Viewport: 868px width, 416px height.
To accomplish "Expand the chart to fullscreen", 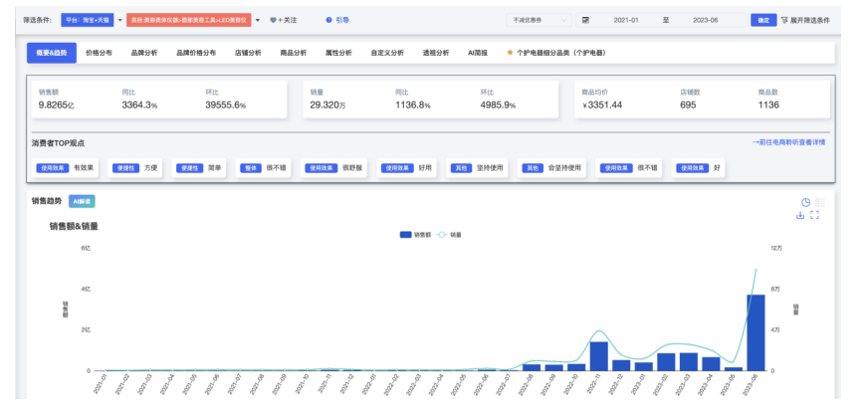I will pyautogui.click(x=814, y=215).
